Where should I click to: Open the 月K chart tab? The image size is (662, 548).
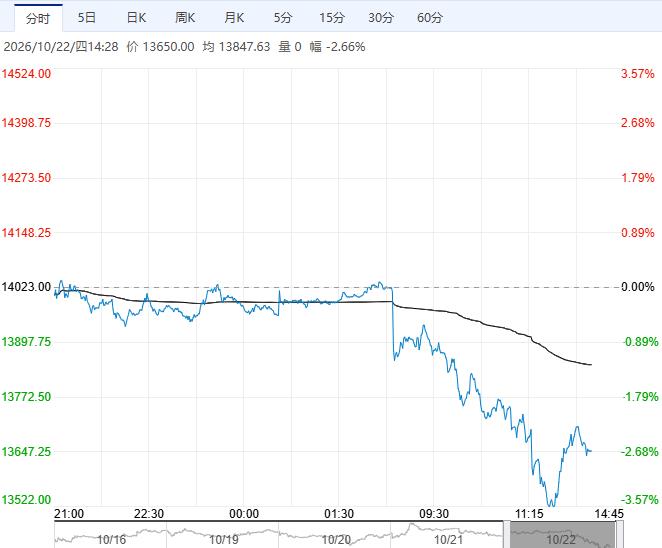(x=234, y=18)
